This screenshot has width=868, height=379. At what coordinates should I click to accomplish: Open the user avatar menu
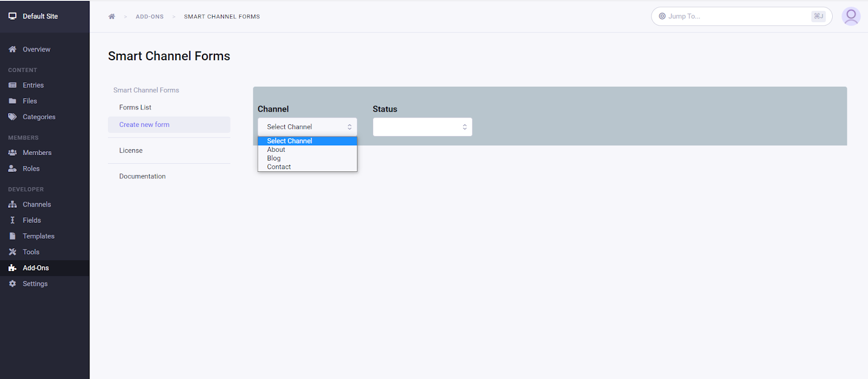(x=851, y=16)
